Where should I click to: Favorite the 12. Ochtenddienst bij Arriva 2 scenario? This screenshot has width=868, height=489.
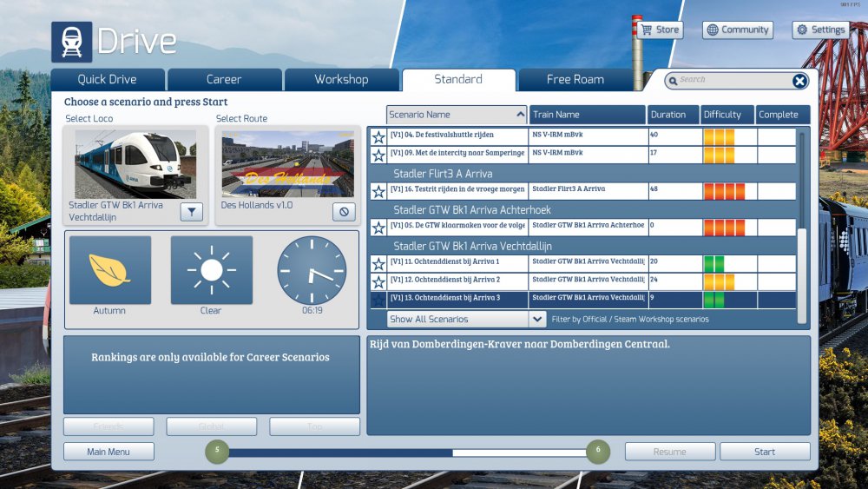click(x=378, y=282)
